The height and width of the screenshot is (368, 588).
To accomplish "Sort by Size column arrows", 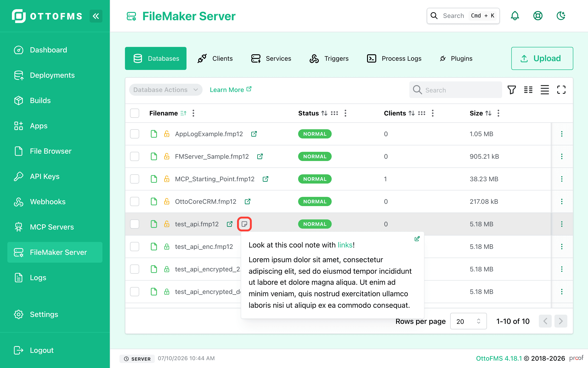I will coord(488,113).
